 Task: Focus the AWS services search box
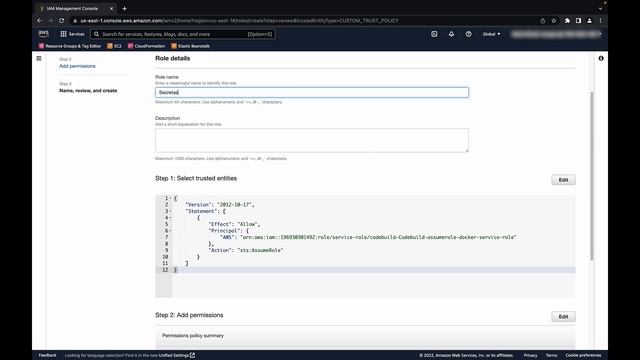183,34
